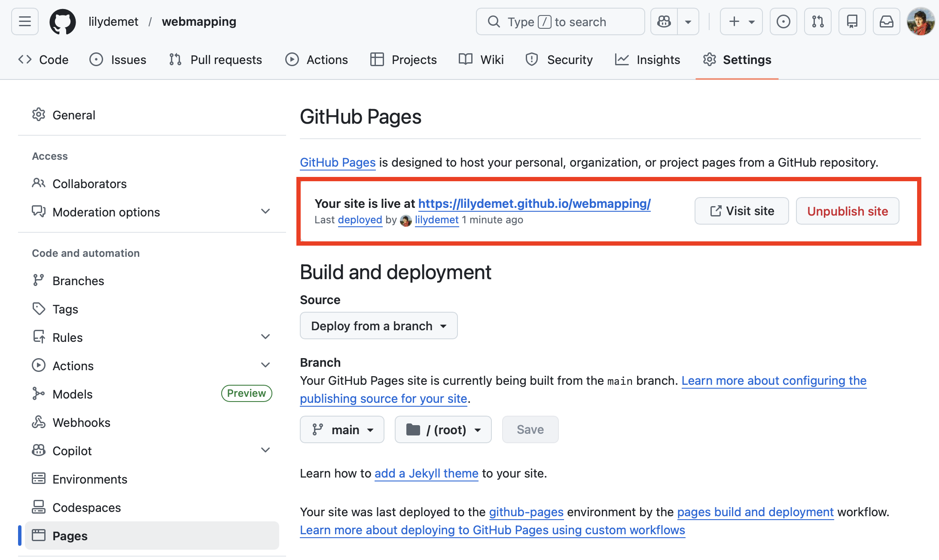Click the Type / to search field

560,21
